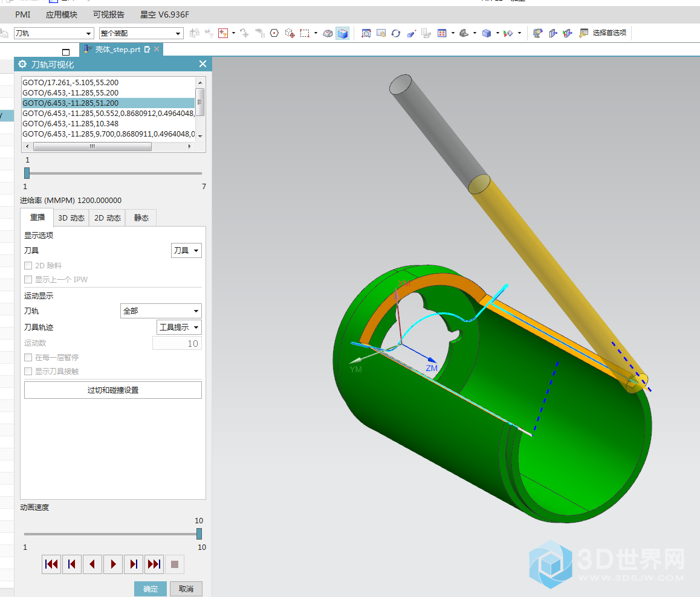Image resolution: width=700 pixels, height=597 pixels.
Task: Toggle the highlighted blue cube icon
Action: pyautogui.click(x=342, y=33)
